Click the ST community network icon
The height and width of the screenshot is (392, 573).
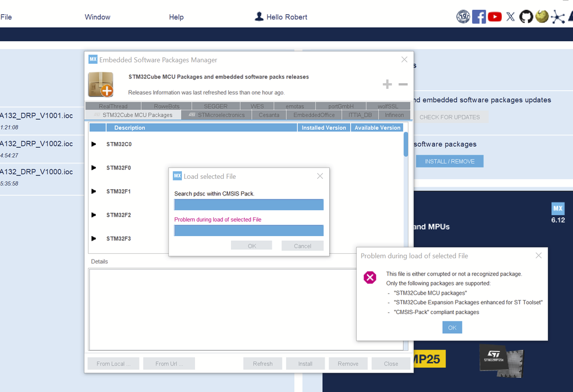[x=558, y=17]
